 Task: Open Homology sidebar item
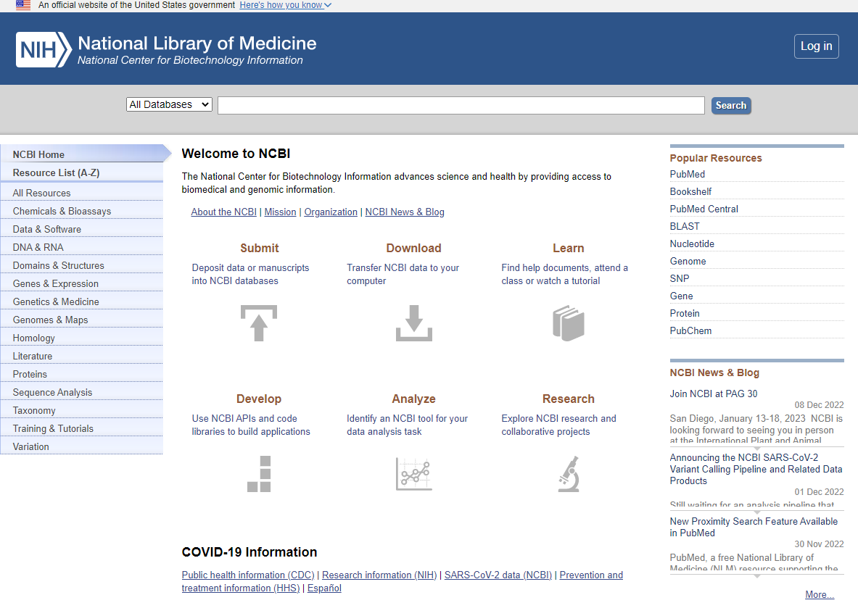pos(81,338)
